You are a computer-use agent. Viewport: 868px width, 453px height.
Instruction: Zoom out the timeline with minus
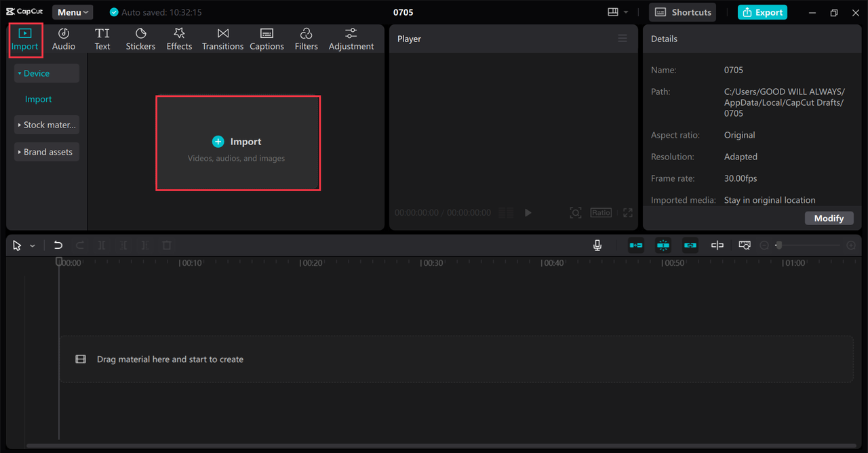(x=764, y=245)
